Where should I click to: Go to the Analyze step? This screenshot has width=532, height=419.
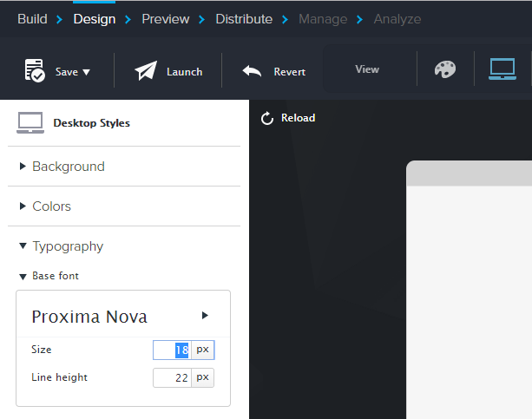point(397,19)
